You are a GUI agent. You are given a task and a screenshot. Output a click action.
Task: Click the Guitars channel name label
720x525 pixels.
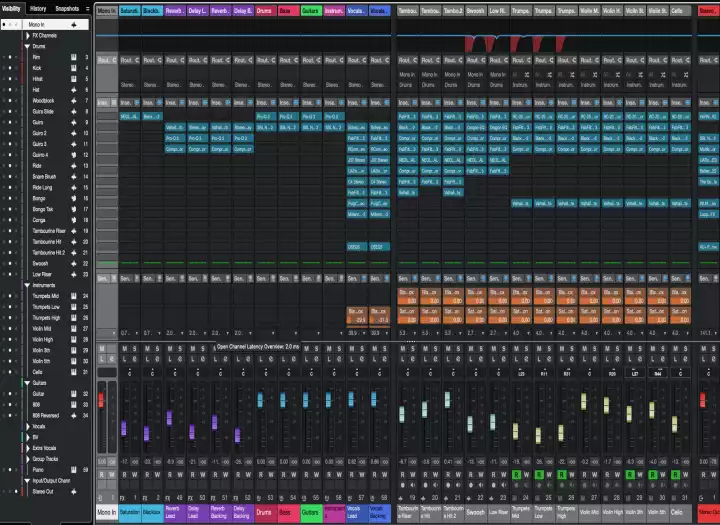click(x=310, y=512)
